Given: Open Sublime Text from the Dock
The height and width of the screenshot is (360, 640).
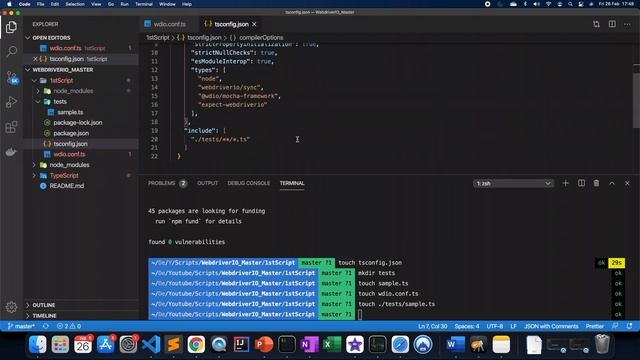Looking at the screenshot, I should [173, 344].
